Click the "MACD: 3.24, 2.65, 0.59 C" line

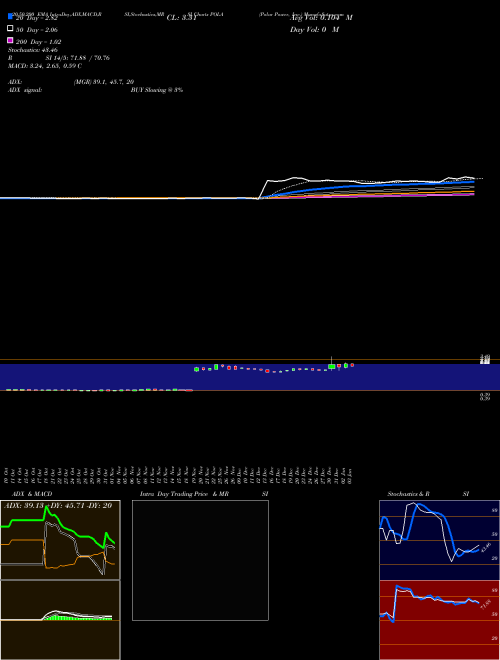(45, 66)
